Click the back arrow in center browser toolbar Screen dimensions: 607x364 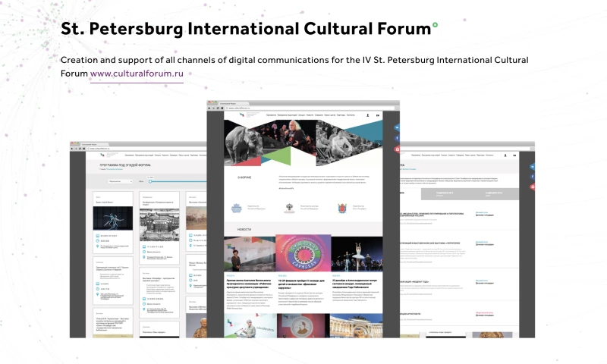(211, 108)
